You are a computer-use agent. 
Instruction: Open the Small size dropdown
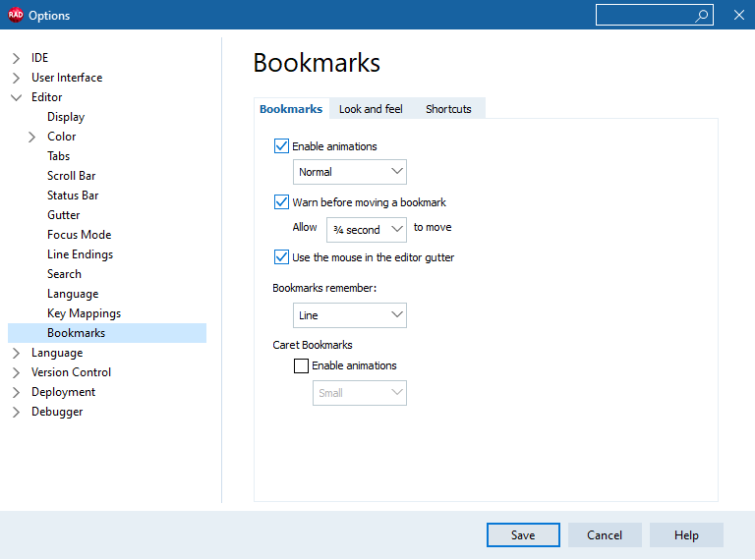coord(360,393)
